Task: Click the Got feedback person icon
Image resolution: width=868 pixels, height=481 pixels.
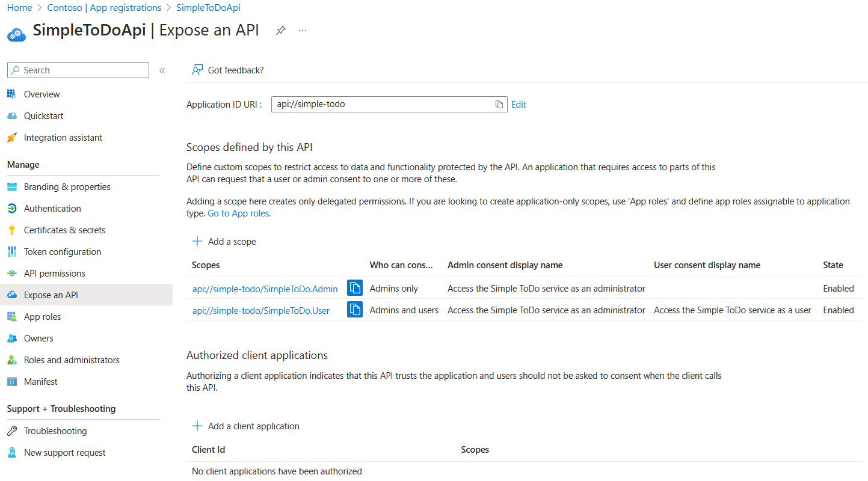Action: coord(197,70)
